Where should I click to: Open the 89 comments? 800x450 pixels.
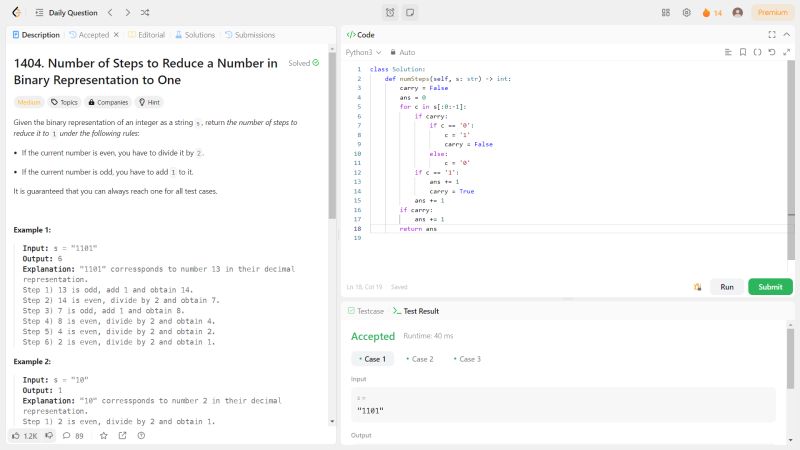(x=73, y=436)
